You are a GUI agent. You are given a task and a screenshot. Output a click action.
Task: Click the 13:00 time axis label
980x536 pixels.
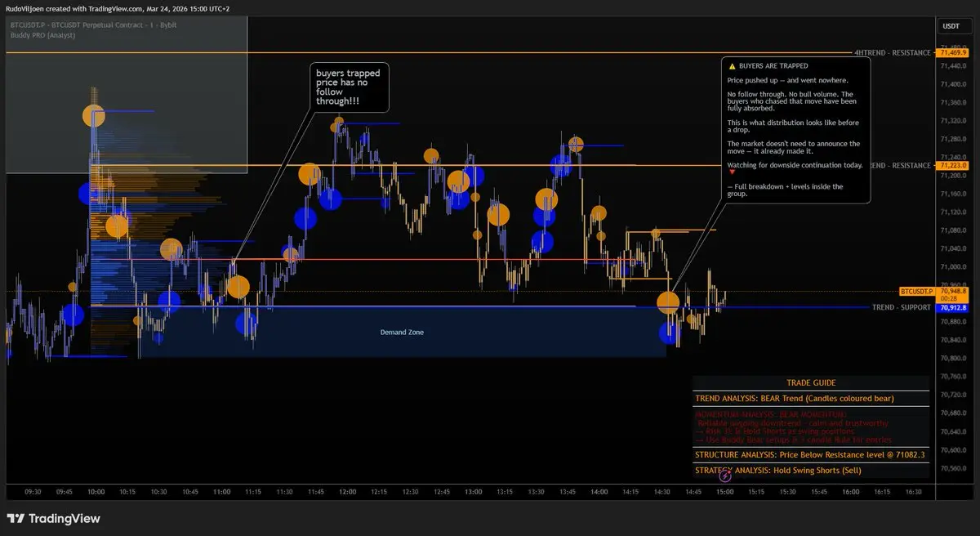point(474,492)
